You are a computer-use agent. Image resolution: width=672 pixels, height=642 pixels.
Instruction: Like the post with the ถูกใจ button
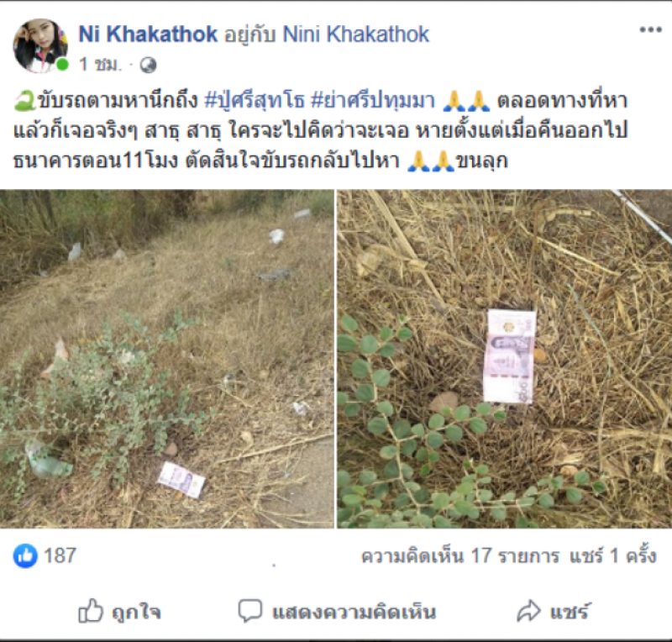[x=119, y=611]
